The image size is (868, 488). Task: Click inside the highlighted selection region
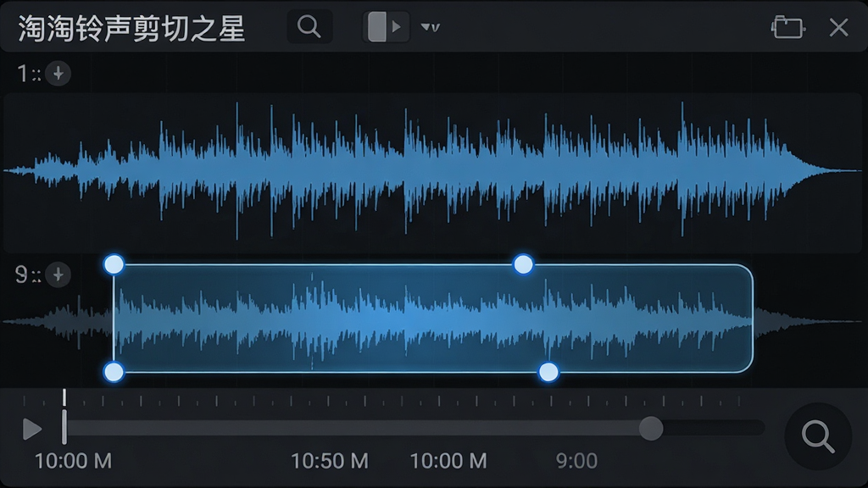tap(433, 319)
